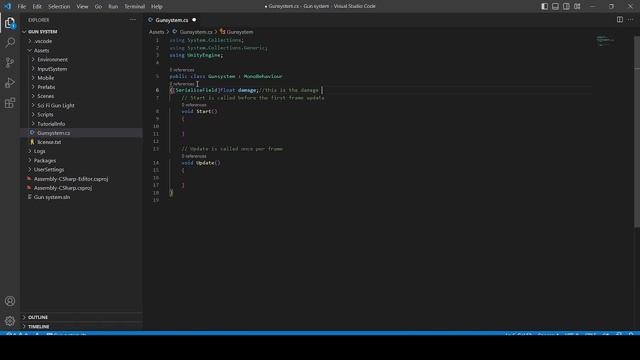The image size is (640, 360).
Task: Click Assets in the breadcrumb
Action: [x=156, y=32]
